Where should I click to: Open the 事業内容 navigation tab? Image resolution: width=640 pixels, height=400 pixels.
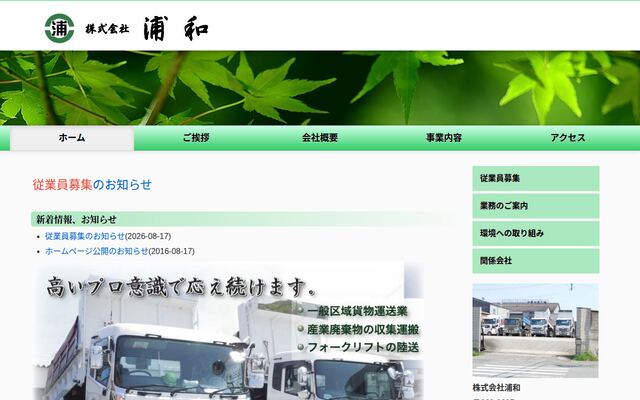point(444,138)
